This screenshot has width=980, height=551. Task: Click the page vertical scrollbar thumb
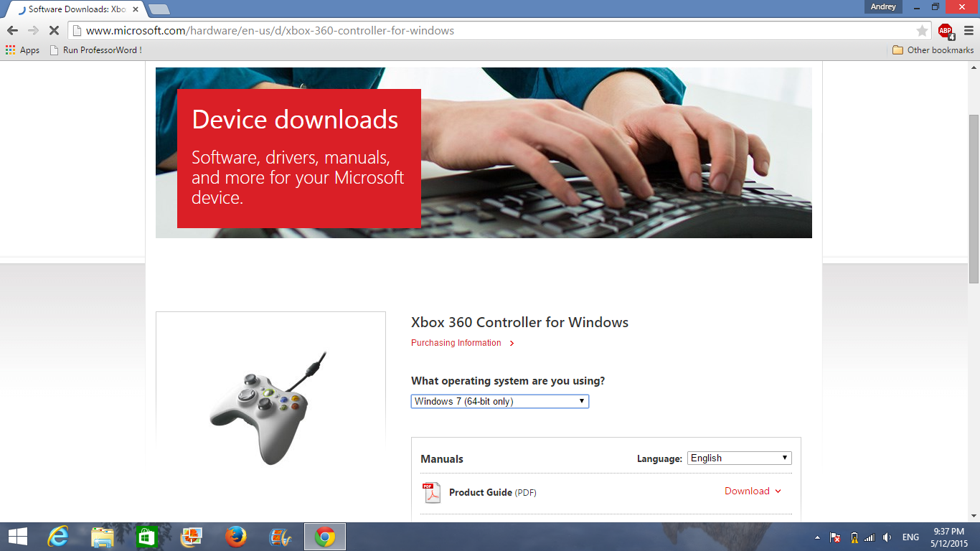(974, 199)
